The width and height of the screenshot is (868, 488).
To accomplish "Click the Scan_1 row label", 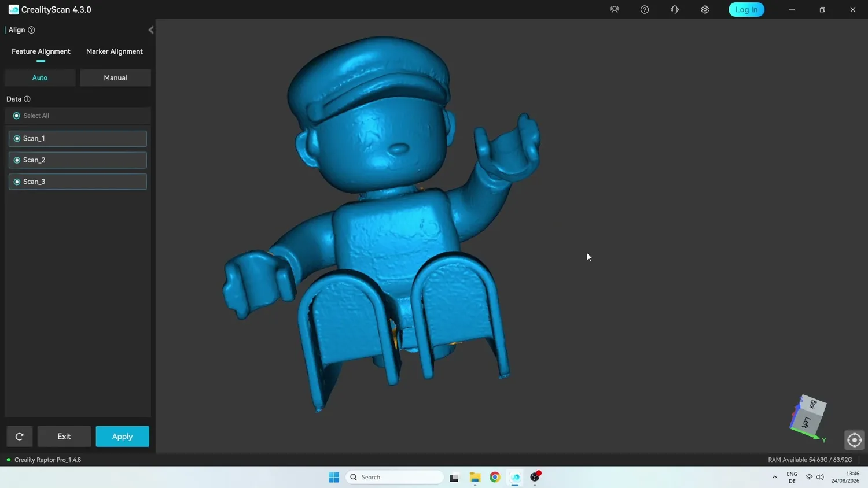I will (34, 139).
